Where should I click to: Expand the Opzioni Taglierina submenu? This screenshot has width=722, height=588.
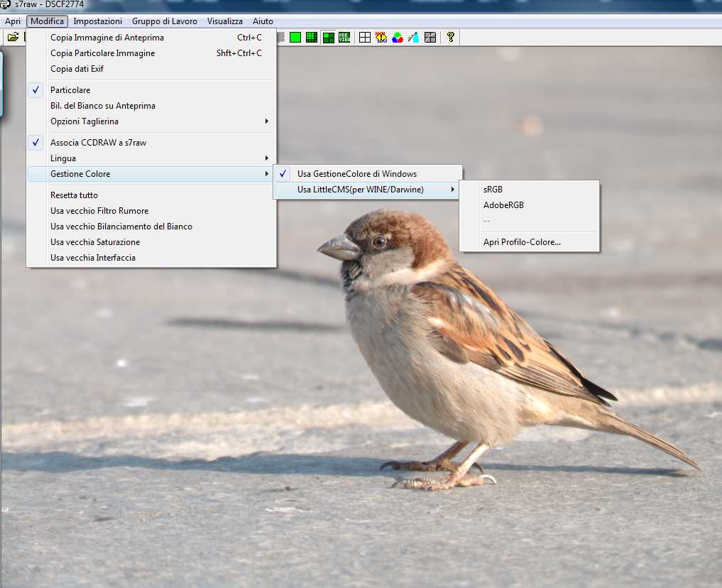[84, 121]
